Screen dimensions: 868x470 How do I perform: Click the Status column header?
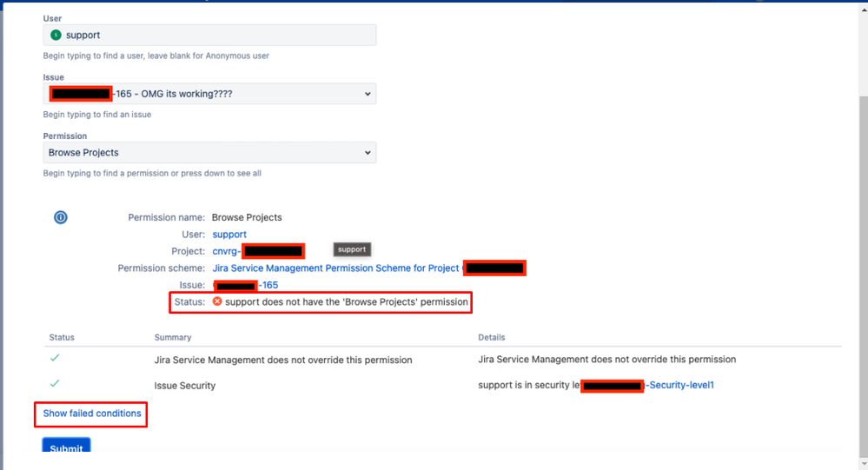tap(62, 337)
